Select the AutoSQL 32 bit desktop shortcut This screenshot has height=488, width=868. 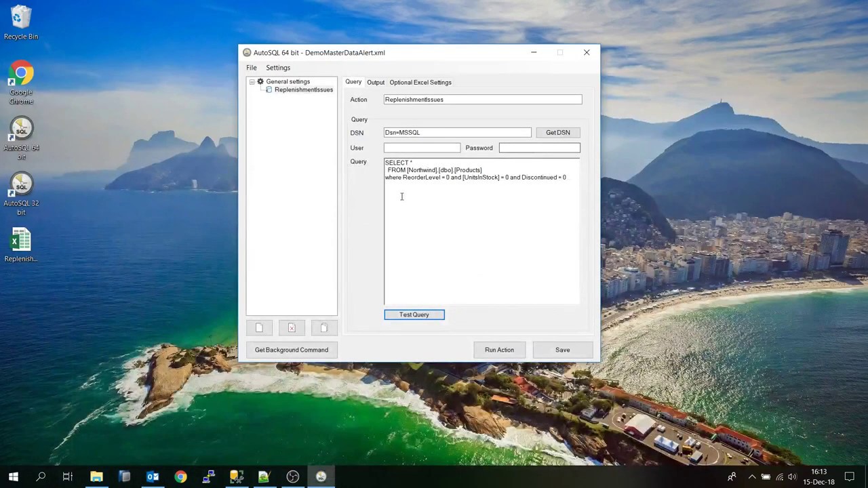(x=21, y=194)
